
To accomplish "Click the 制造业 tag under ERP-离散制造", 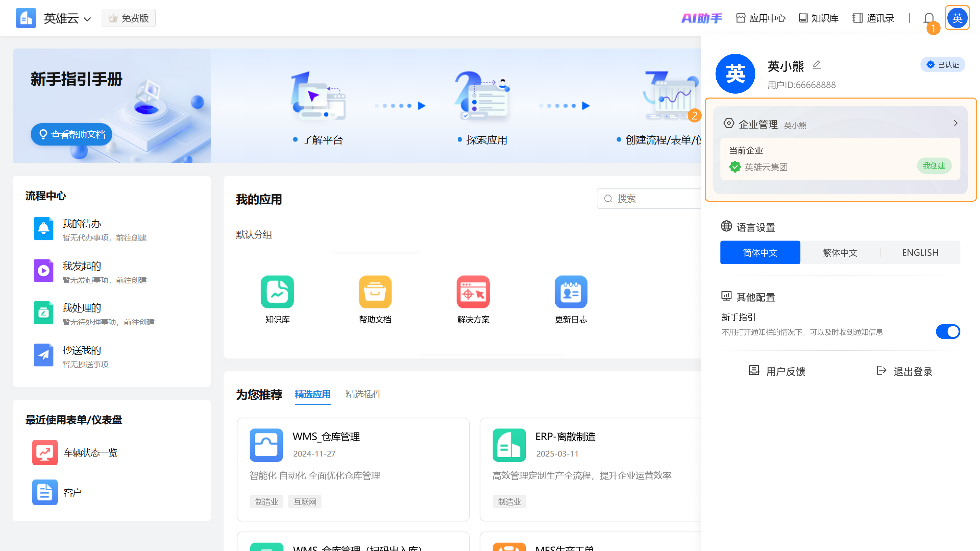I will (x=509, y=501).
